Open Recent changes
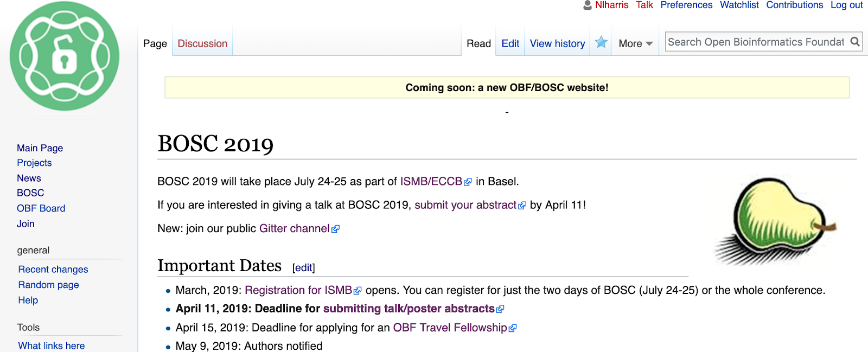 (x=53, y=269)
